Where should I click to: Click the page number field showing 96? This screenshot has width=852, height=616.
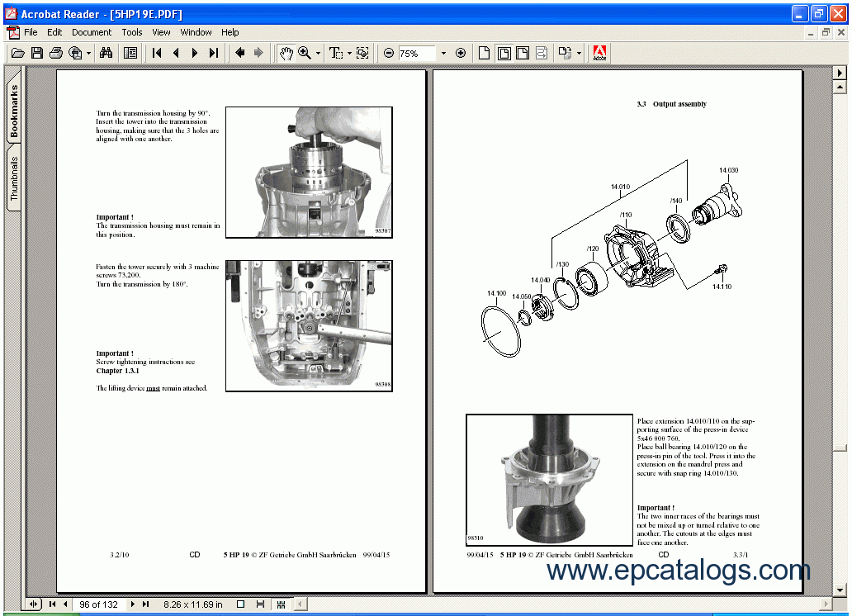[97, 604]
